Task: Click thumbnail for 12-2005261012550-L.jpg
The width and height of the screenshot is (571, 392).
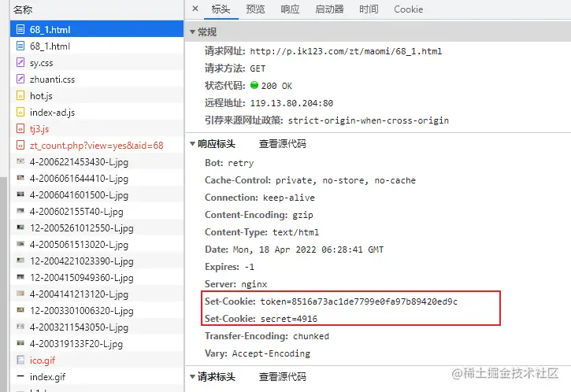Action: coord(20,227)
